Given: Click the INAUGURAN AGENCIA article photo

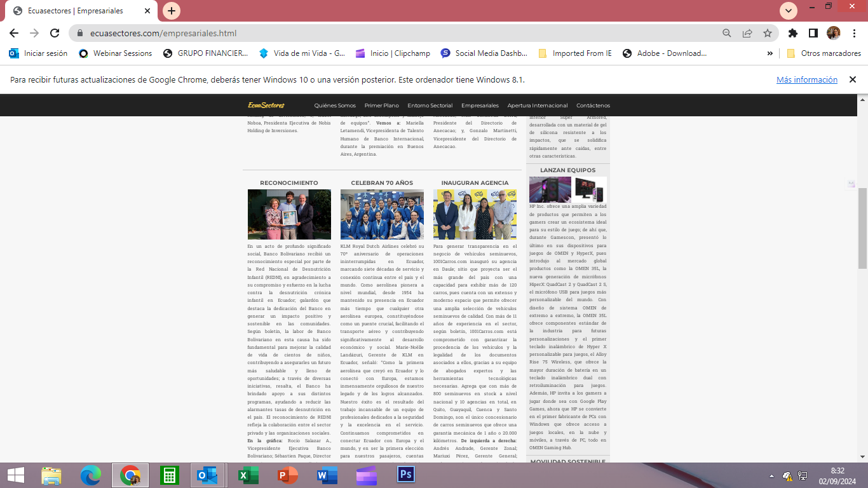Looking at the screenshot, I should [x=475, y=214].
